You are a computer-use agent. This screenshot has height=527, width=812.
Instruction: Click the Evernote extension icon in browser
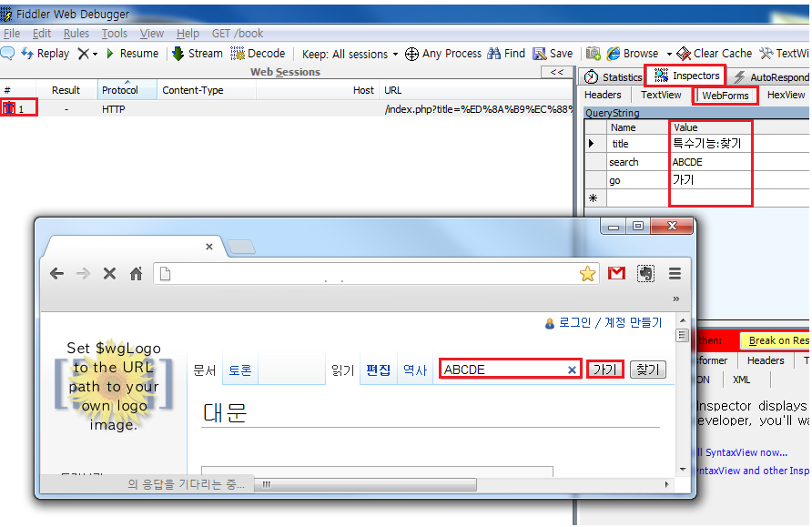pyautogui.click(x=645, y=273)
